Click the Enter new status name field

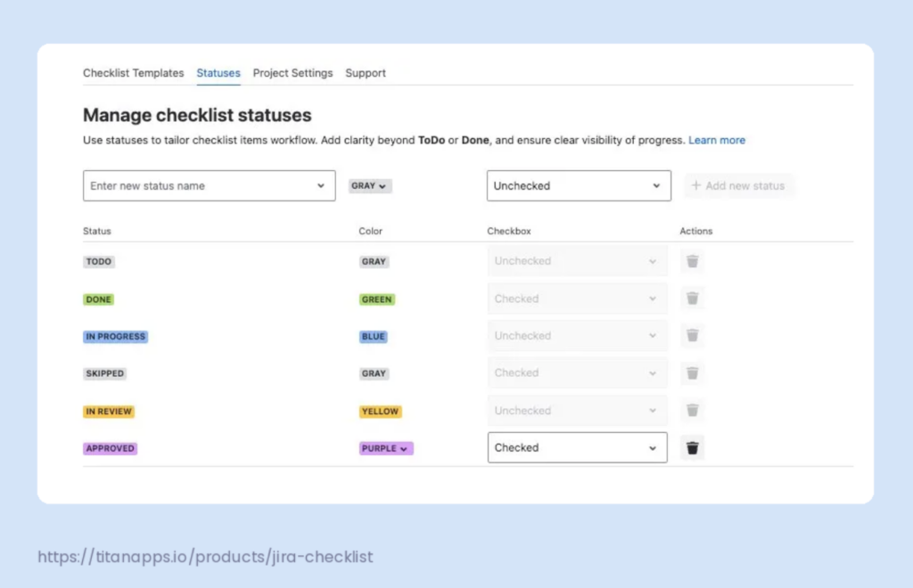pos(209,185)
